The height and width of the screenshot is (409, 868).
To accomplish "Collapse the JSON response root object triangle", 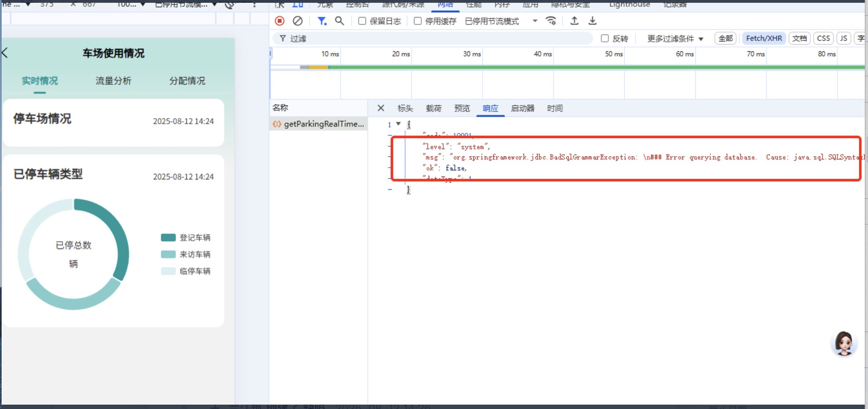I will (x=398, y=124).
